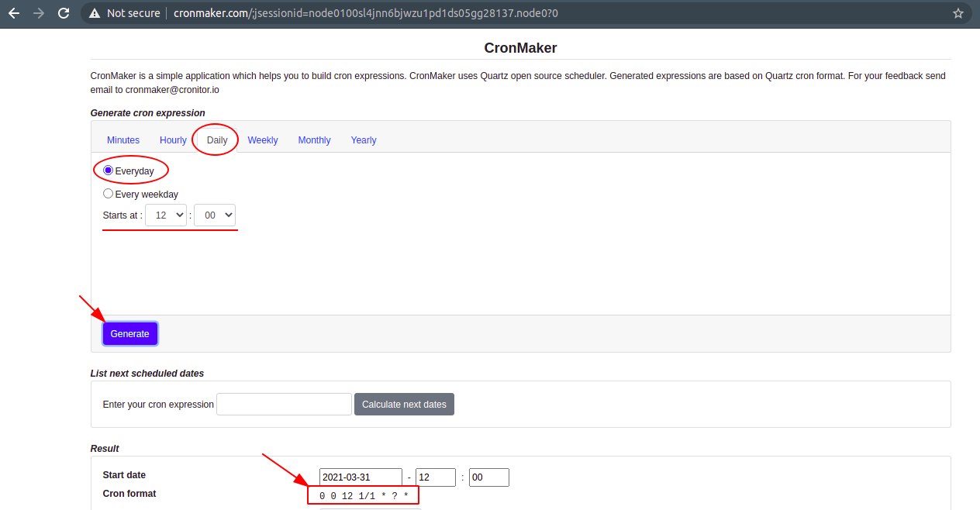The height and width of the screenshot is (510, 980).
Task: Bookmark this page with the star icon
Action: (958, 13)
